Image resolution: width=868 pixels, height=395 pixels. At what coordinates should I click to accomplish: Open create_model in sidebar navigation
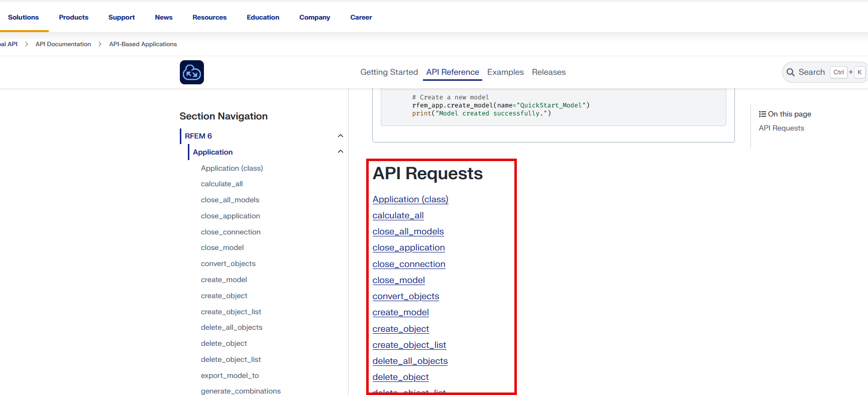coord(224,280)
